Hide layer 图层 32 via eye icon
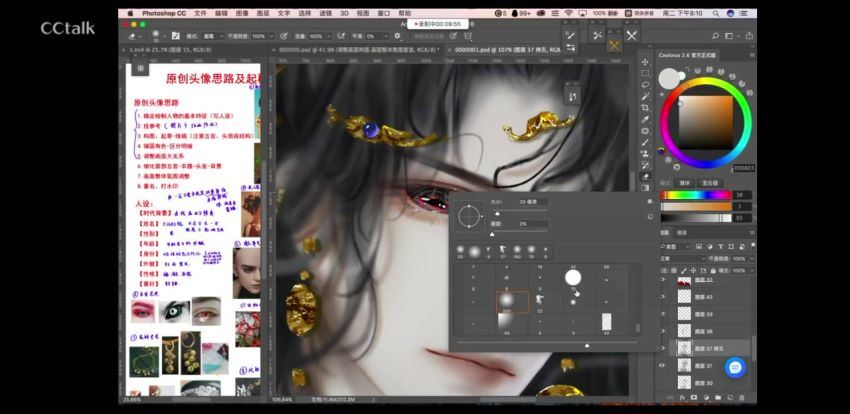This screenshot has height=414, width=850. (662, 280)
